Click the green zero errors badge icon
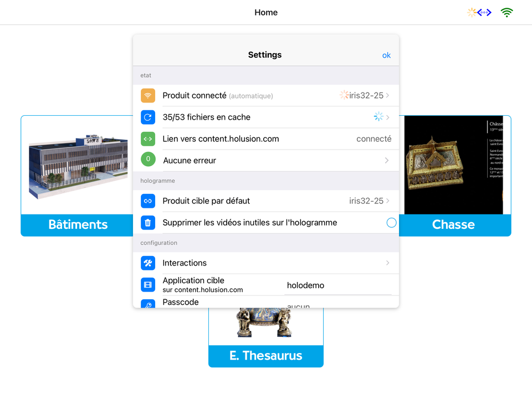The width and height of the screenshot is (532, 399). coord(148,160)
